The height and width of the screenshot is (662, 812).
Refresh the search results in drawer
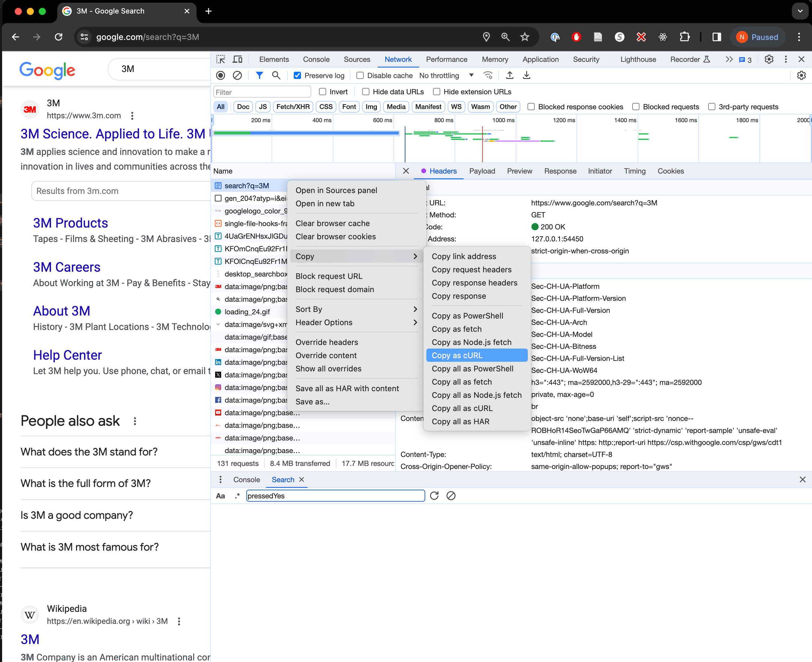click(434, 496)
